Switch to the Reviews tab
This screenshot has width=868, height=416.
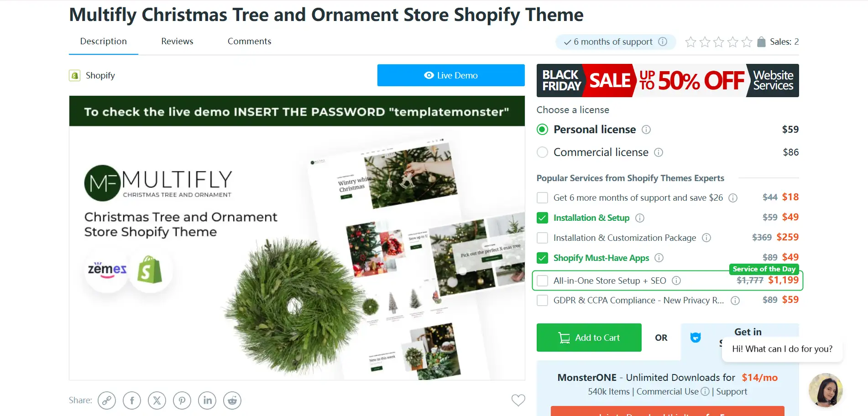point(177,41)
